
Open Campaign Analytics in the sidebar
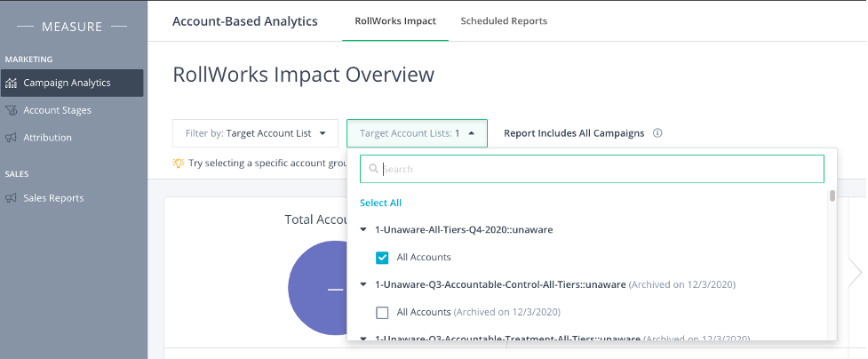tap(72, 84)
